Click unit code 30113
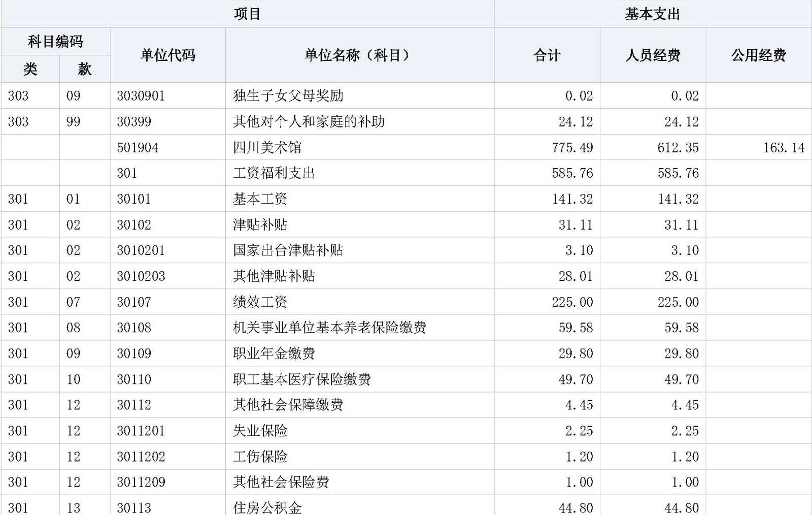This screenshot has height=515, width=812. (x=134, y=508)
